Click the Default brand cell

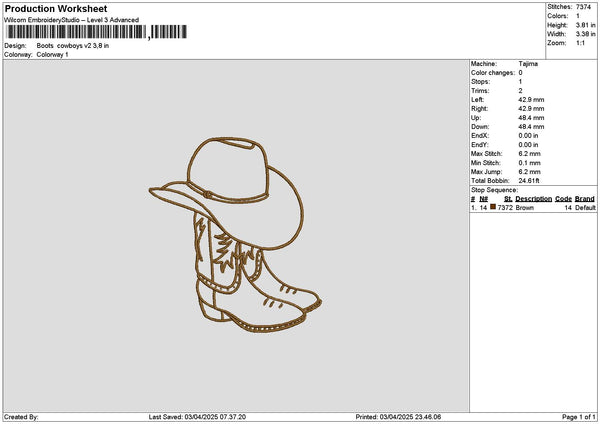[585, 208]
